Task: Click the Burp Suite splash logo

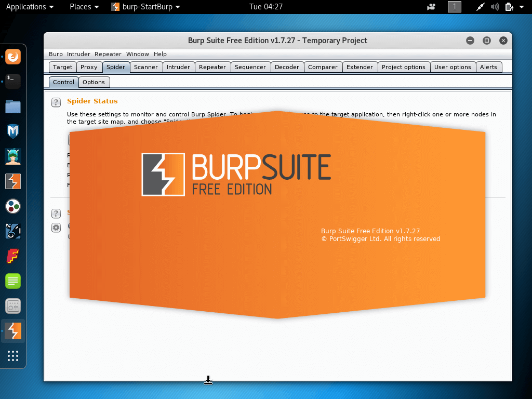Action: coord(163,175)
